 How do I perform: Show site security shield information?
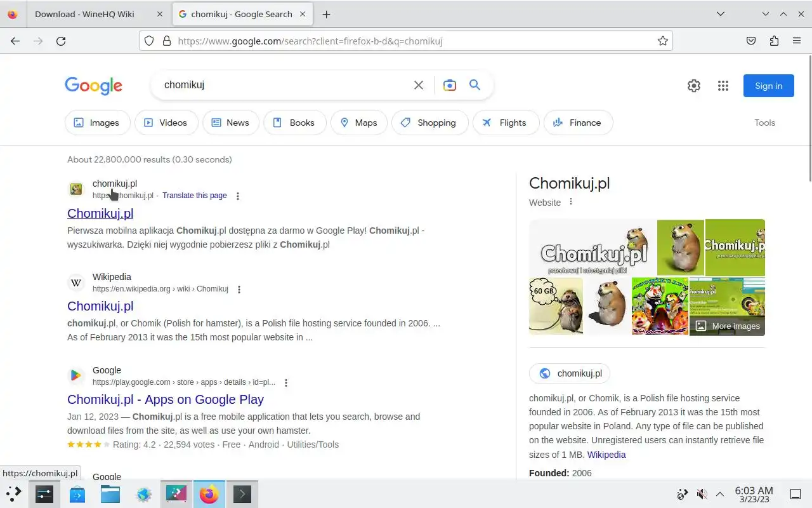(149, 41)
